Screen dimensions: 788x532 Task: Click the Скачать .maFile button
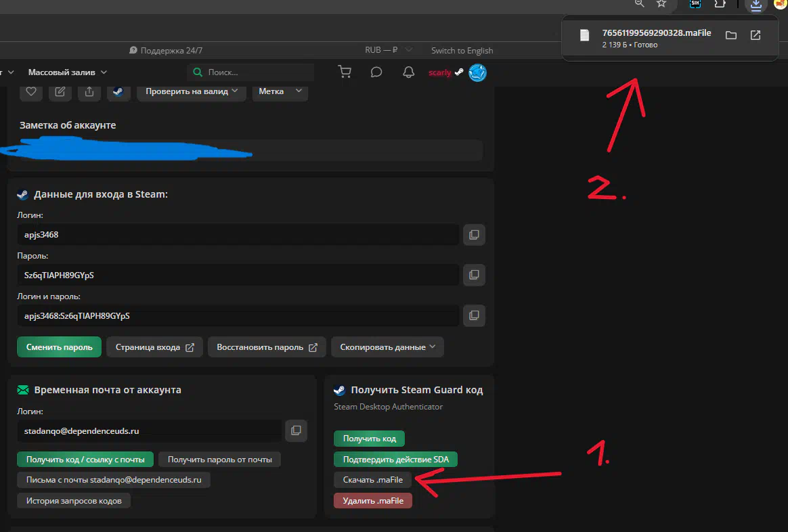(x=372, y=480)
